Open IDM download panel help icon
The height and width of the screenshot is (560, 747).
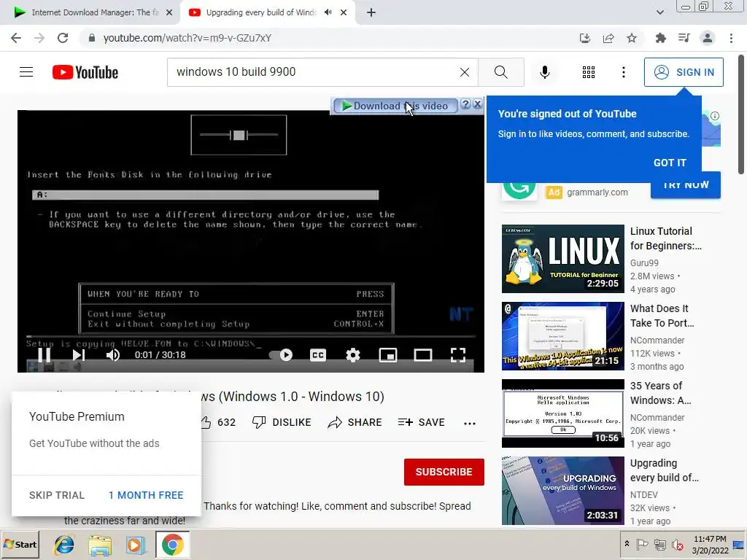pos(465,104)
